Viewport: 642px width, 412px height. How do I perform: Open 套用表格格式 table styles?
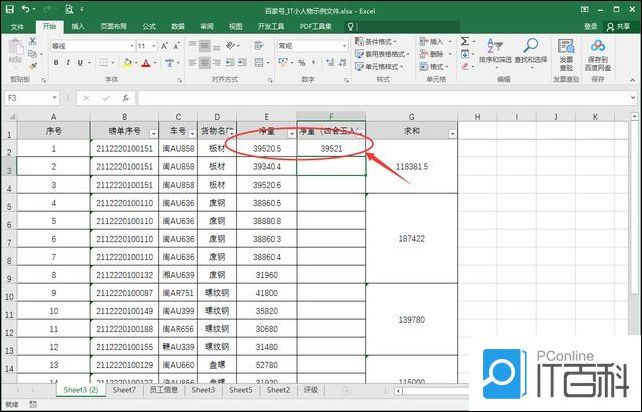(382, 54)
